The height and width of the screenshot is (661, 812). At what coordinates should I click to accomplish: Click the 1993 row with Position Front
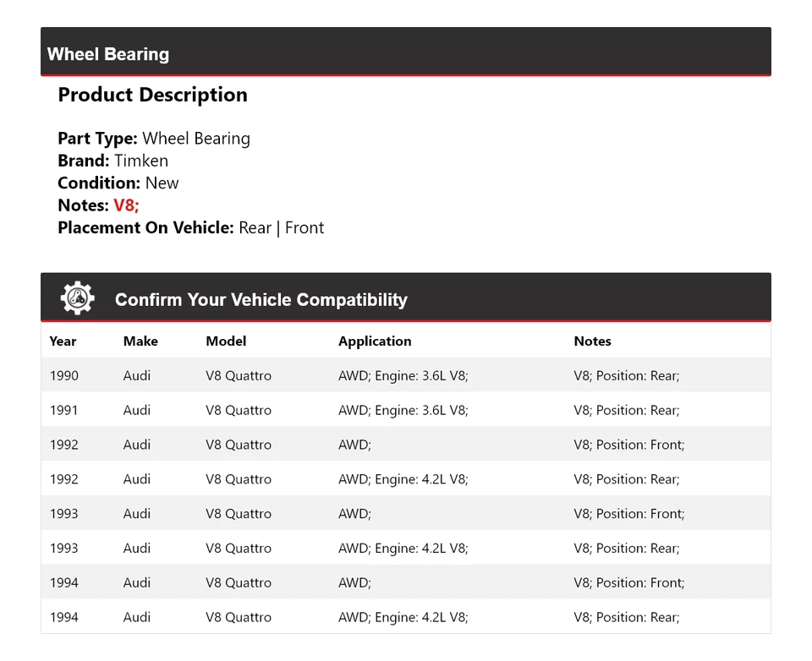click(405, 514)
